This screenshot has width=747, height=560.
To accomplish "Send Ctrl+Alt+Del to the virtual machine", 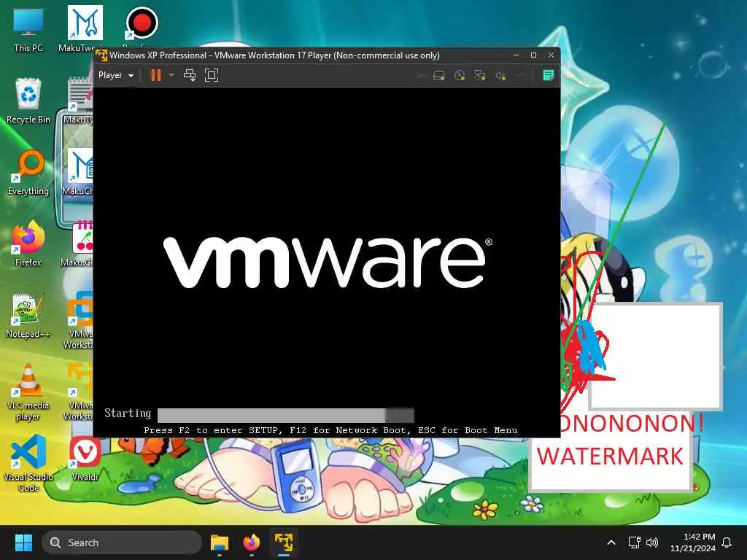I will (190, 75).
